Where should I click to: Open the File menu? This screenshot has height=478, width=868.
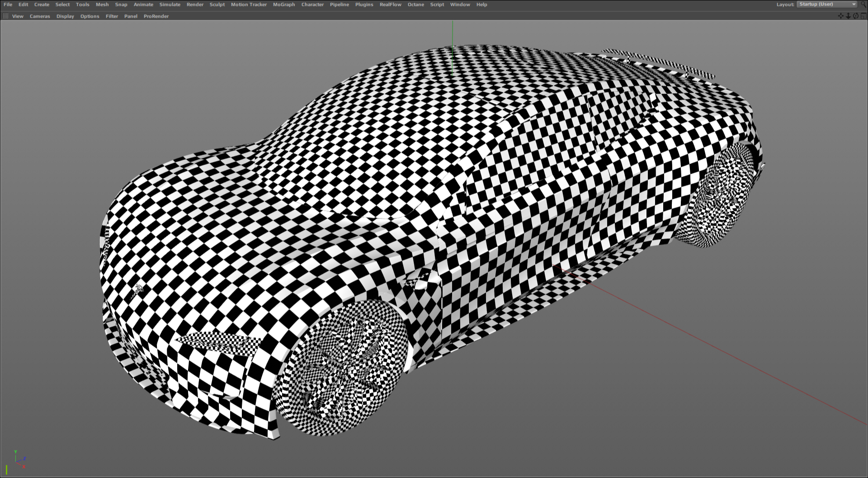click(8, 5)
